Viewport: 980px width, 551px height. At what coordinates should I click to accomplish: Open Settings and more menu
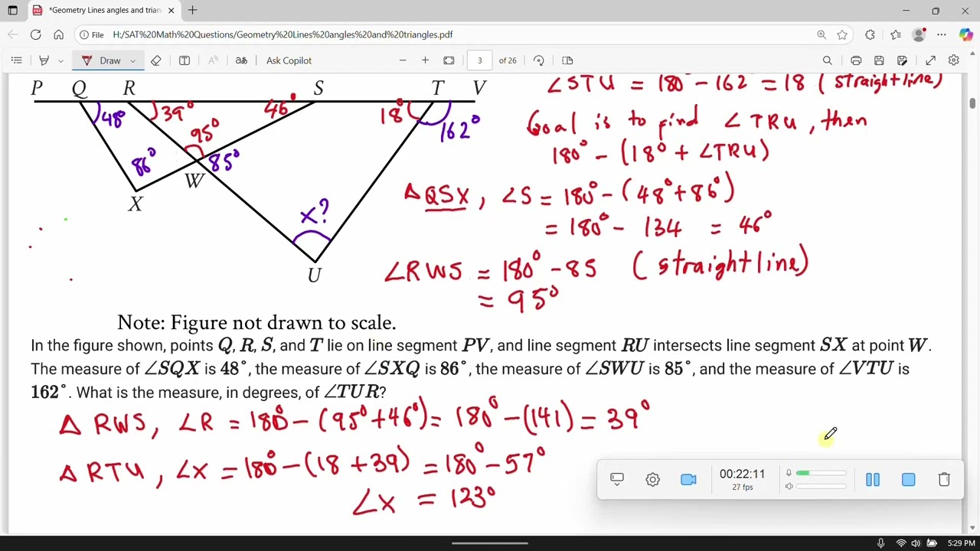(x=942, y=34)
